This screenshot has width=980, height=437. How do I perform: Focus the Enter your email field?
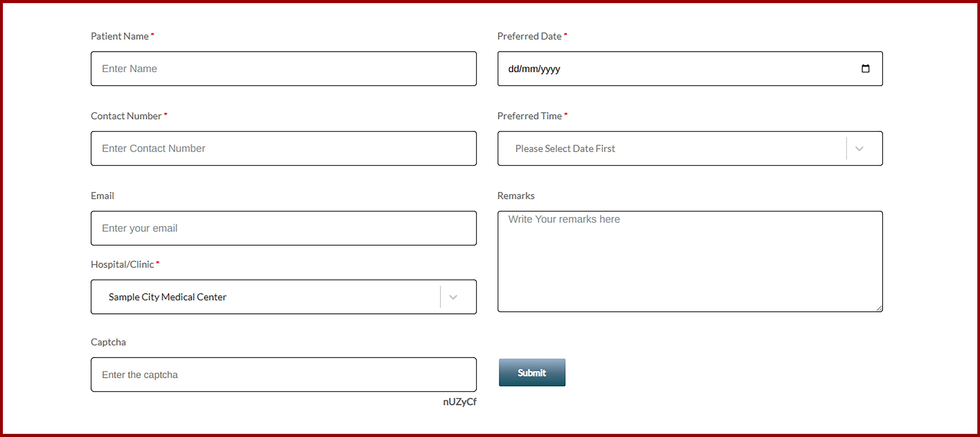(283, 228)
